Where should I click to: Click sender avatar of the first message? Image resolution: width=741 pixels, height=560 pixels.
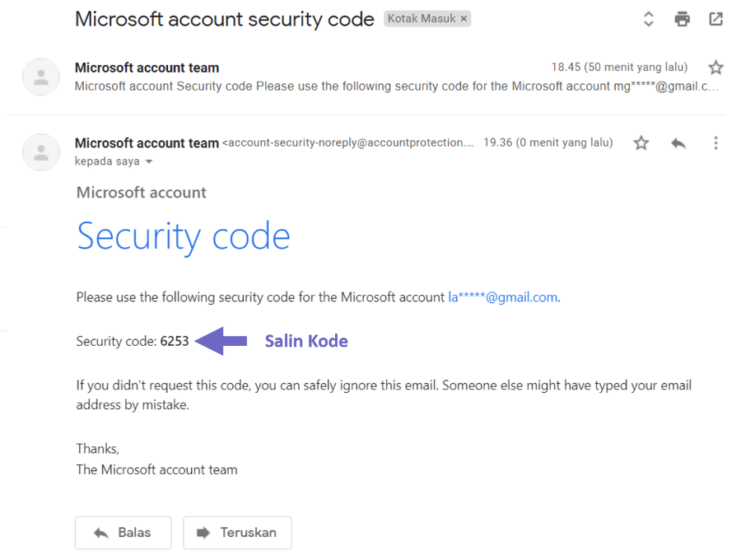41,77
